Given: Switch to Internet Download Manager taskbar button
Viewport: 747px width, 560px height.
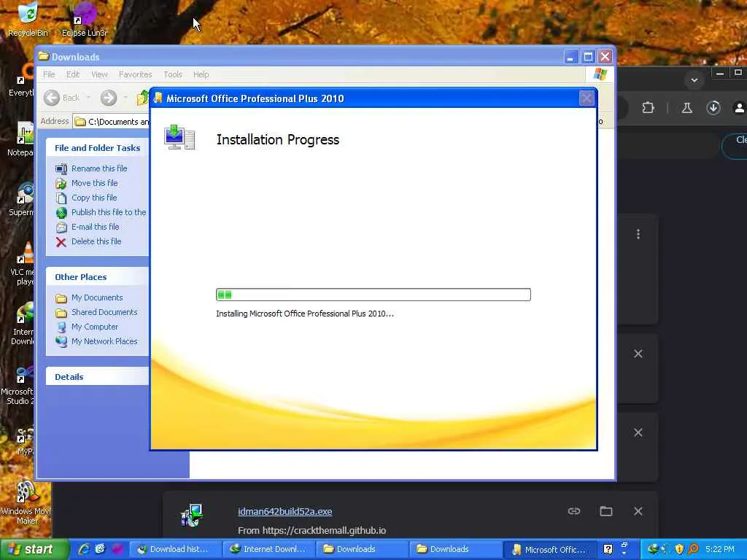Looking at the screenshot, I should [267, 549].
